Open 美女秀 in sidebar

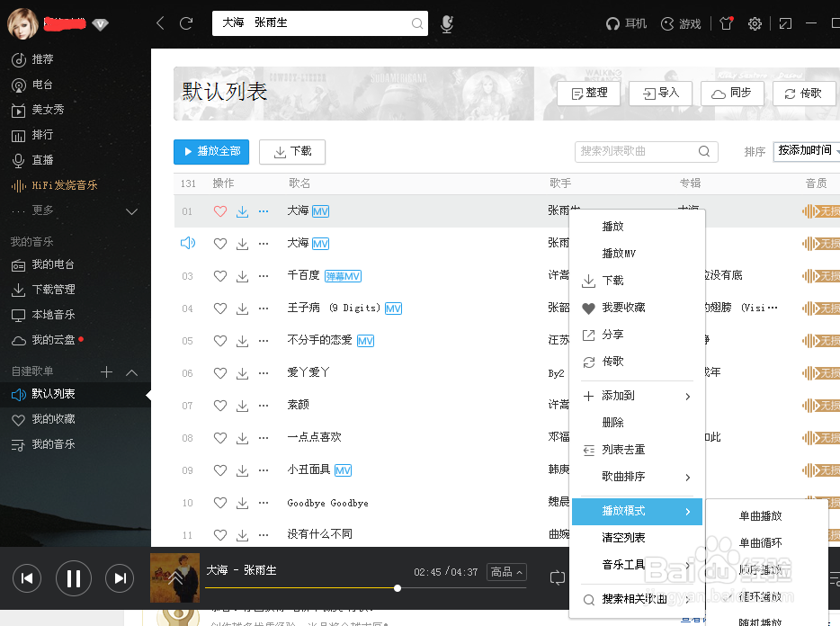(38, 110)
